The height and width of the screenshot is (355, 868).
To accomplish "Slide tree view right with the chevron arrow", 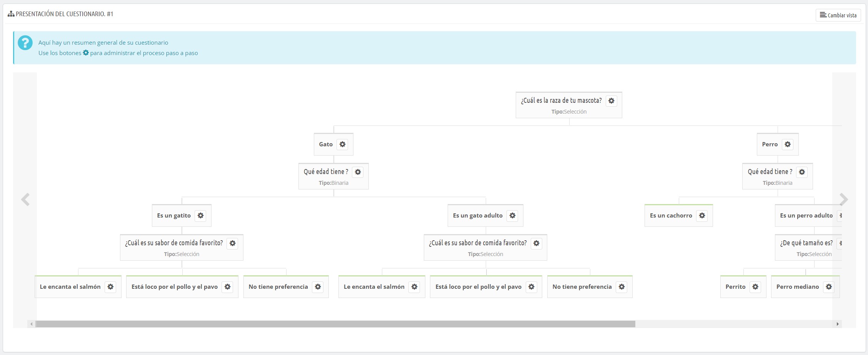I will [843, 199].
